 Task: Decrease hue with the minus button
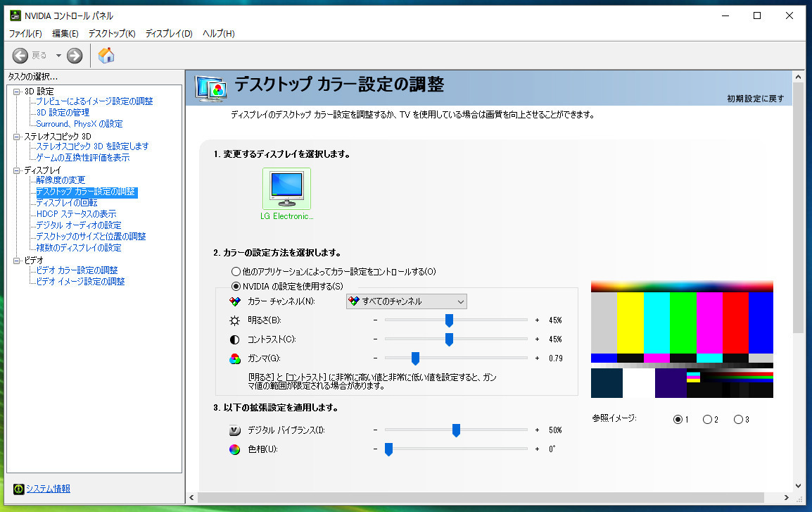point(376,449)
